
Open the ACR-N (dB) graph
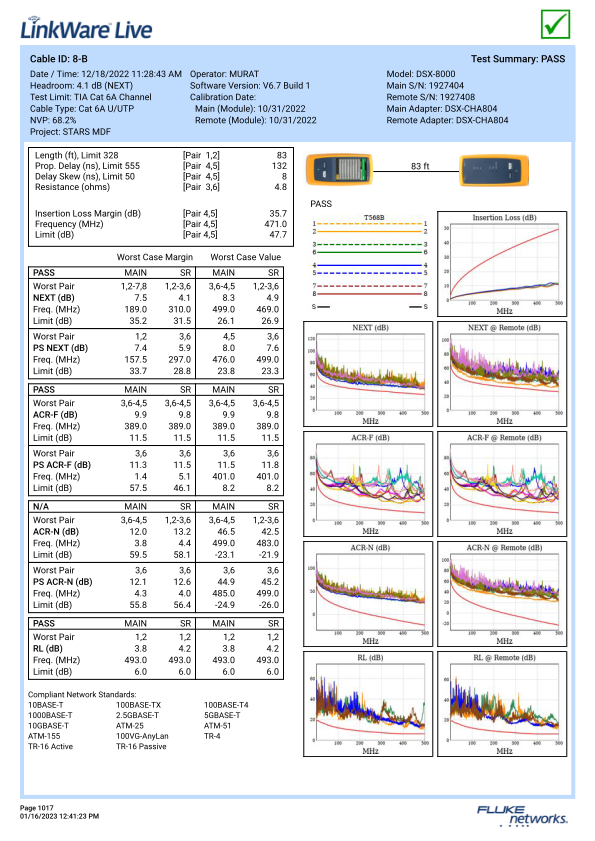click(368, 594)
